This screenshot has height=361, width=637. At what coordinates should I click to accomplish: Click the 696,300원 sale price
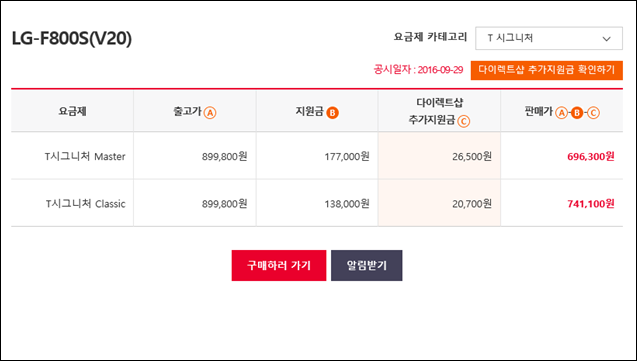click(x=591, y=156)
